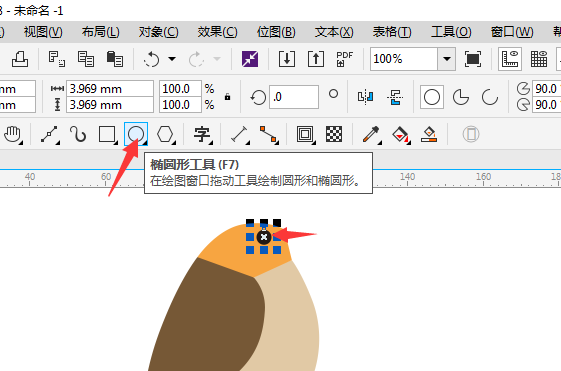Open the 窗口(W) menu
Viewport: 561px width, 371px height.
click(512, 32)
